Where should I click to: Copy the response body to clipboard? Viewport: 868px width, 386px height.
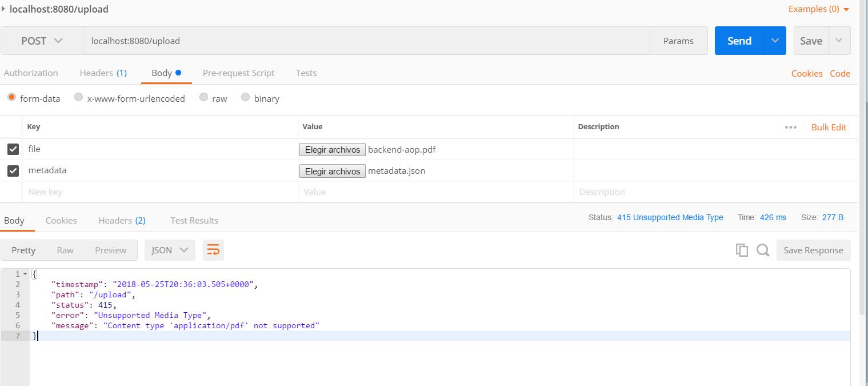[x=742, y=250]
